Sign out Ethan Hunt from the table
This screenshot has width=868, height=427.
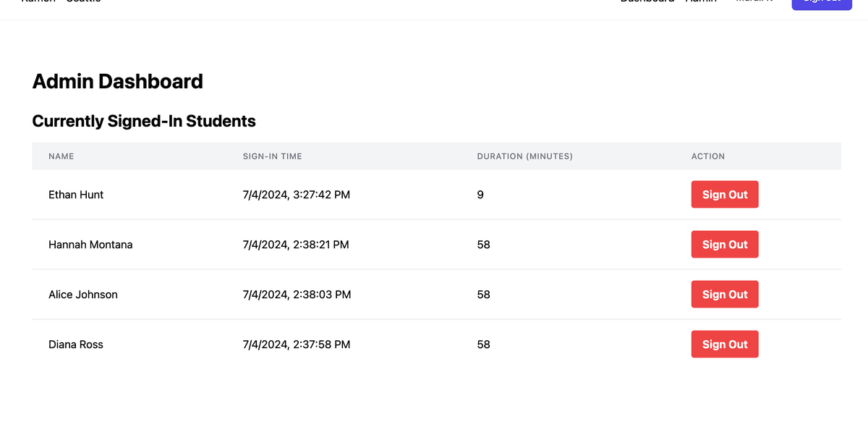click(724, 194)
